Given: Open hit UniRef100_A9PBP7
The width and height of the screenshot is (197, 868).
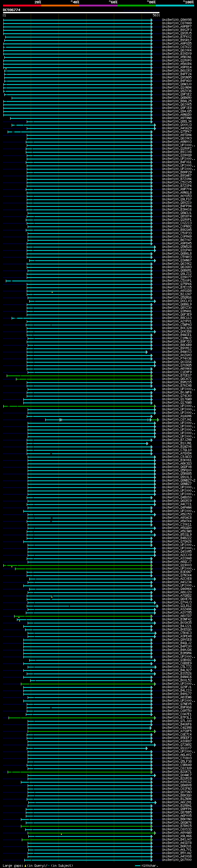Looking at the screenshot, I should [x=177, y=26].
